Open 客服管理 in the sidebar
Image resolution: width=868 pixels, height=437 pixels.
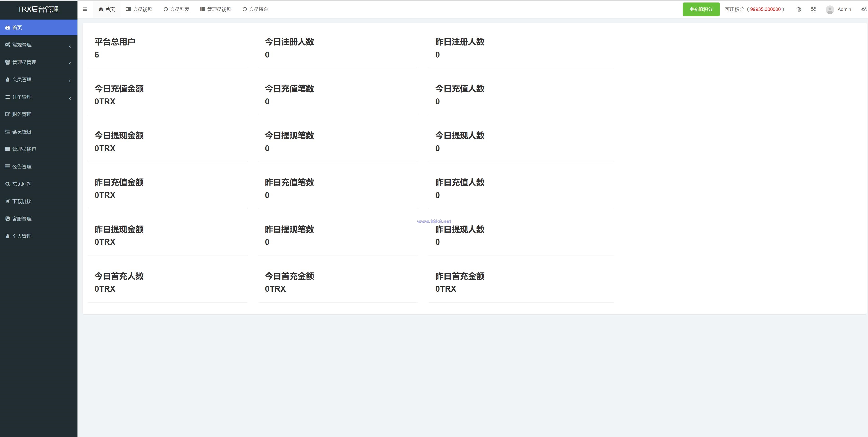pyautogui.click(x=39, y=219)
